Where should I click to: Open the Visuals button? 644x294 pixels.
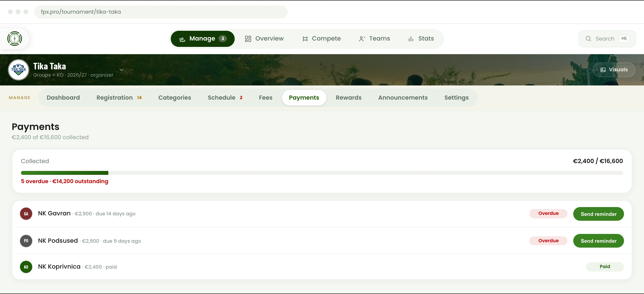point(614,70)
